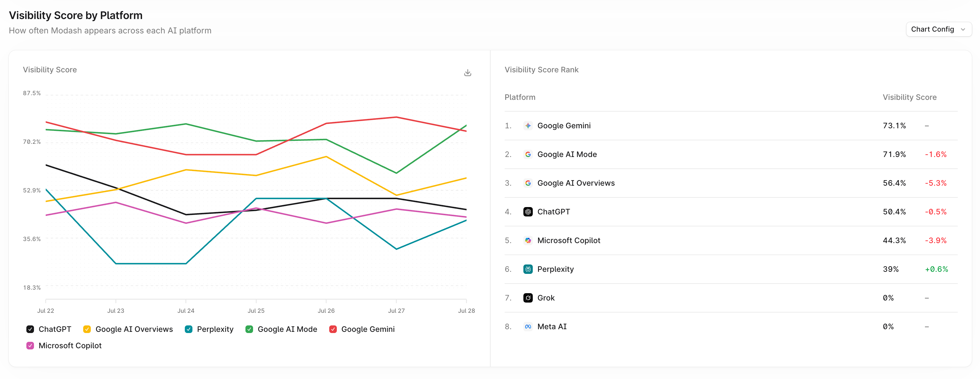980x379 pixels.
Task: Click the Microsoft Copilot logo icon
Action: [528, 240]
